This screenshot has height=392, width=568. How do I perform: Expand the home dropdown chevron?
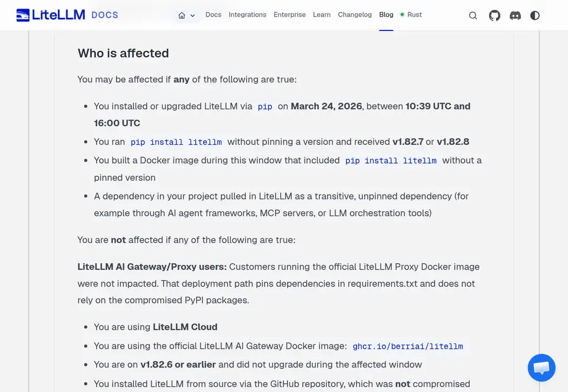(192, 16)
